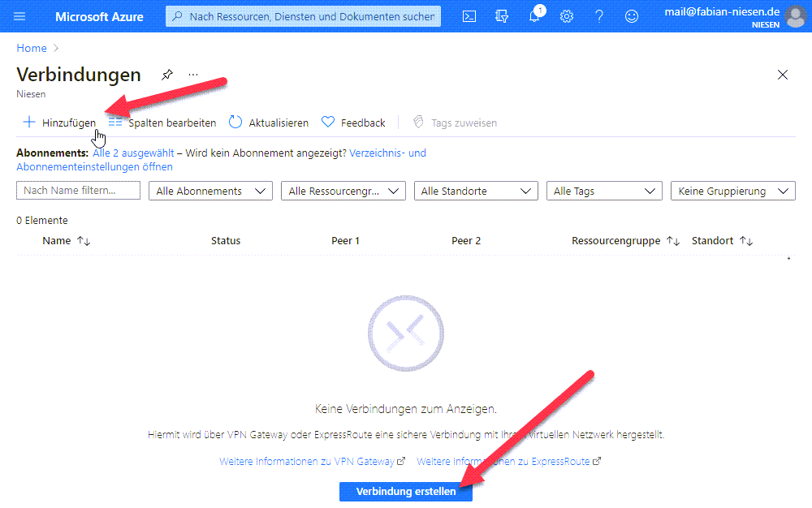This screenshot has width=812, height=508.
Task: Open the directory and subscription filter icon
Action: coord(501,16)
